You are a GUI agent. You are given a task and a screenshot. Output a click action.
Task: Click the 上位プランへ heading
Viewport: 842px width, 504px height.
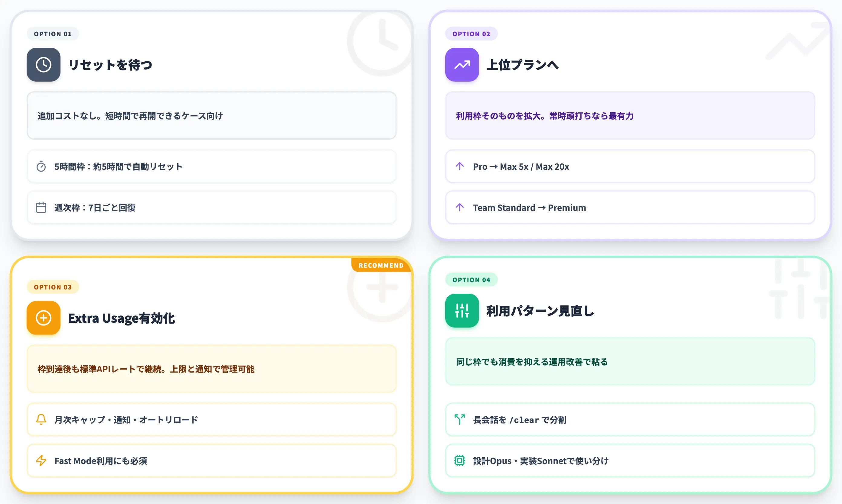522,65
